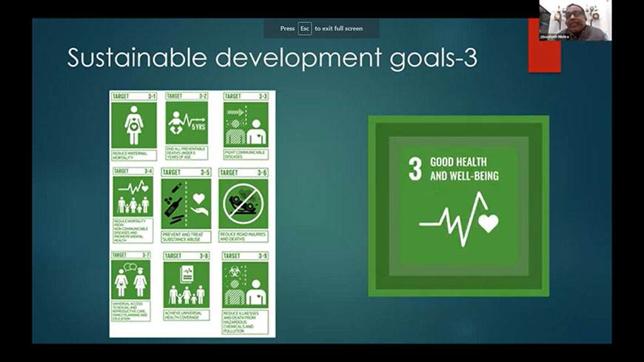Click the 'TARGET 3-1' header label
The image size is (644, 362).
tap(134, 96)
